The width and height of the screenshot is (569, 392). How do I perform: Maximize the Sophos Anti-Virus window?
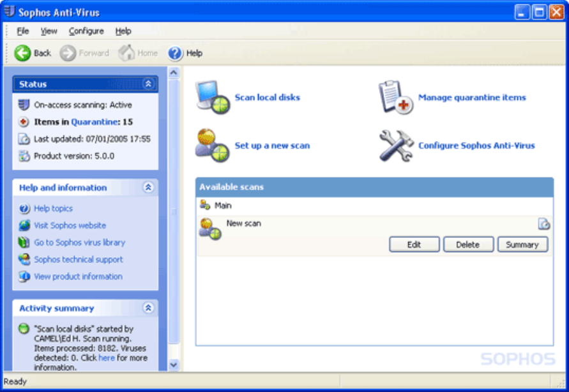click(539, 12)
